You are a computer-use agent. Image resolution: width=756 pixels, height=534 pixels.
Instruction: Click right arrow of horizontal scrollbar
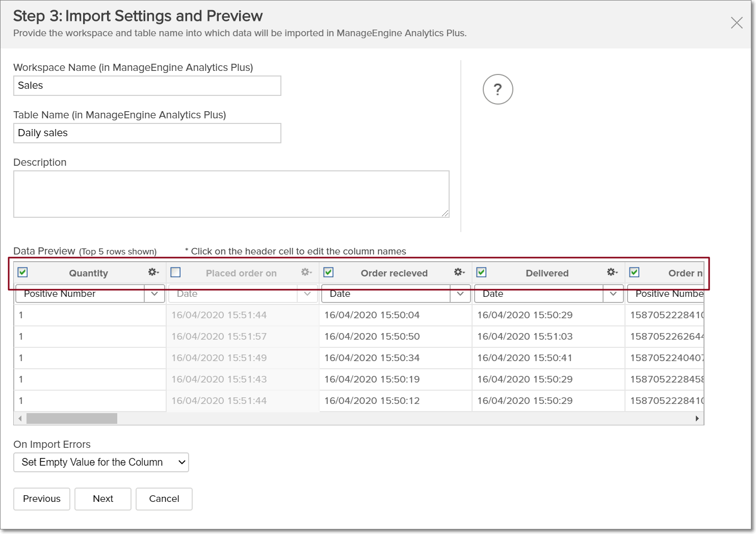(x=697, y=419)
